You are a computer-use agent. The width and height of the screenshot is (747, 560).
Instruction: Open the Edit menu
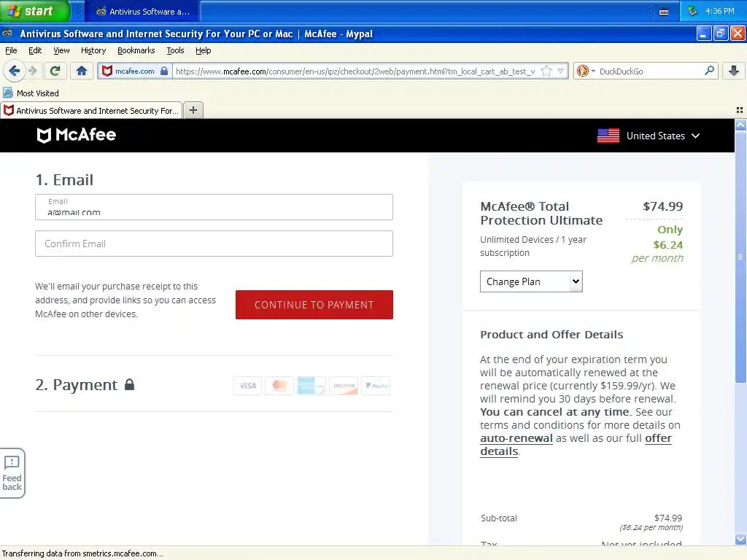pyautogui.click(x=35, y=50)
